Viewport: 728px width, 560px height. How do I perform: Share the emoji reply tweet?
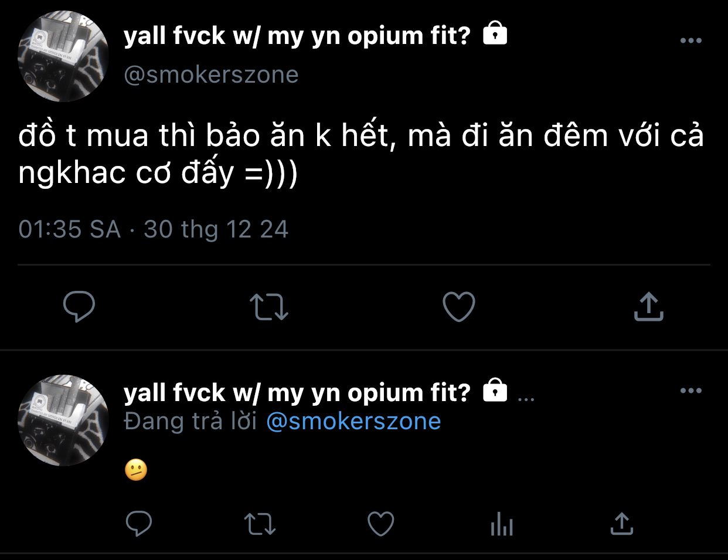622,524
